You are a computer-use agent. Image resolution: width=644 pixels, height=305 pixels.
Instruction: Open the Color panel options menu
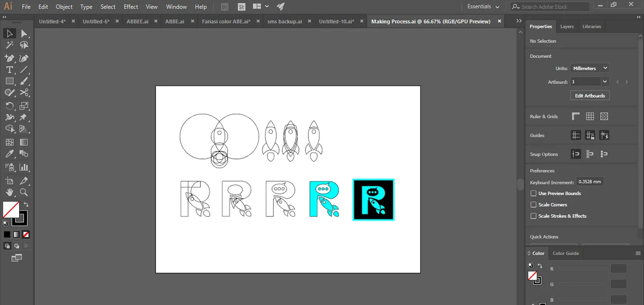(x=639, y=253)
